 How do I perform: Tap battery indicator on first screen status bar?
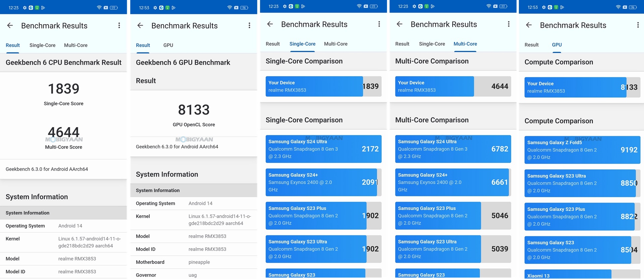114,7
